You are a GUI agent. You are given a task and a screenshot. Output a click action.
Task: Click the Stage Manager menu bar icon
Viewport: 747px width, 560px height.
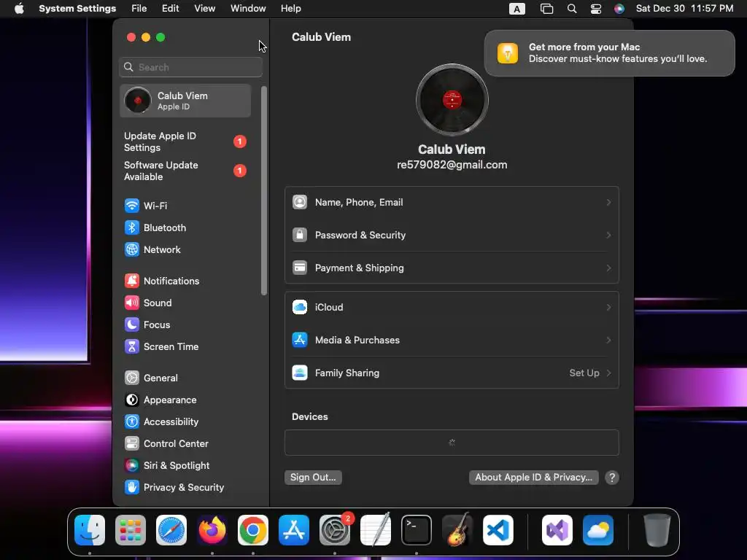[546, 9]
